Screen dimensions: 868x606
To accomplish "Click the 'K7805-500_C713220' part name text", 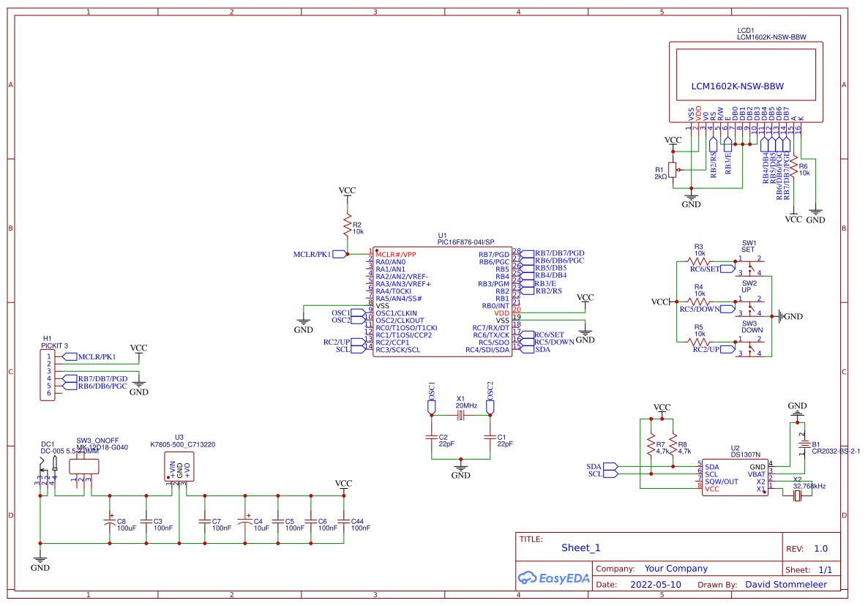I will [183, 444].
